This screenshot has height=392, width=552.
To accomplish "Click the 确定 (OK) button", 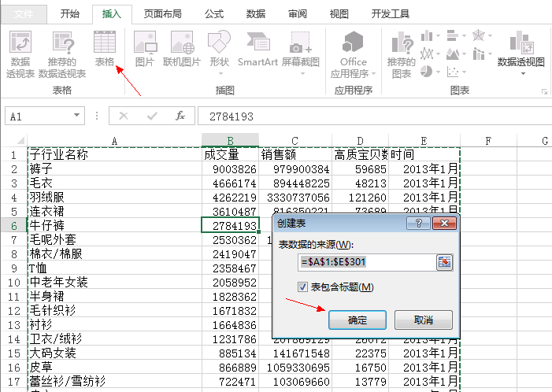I will point(358,320).
